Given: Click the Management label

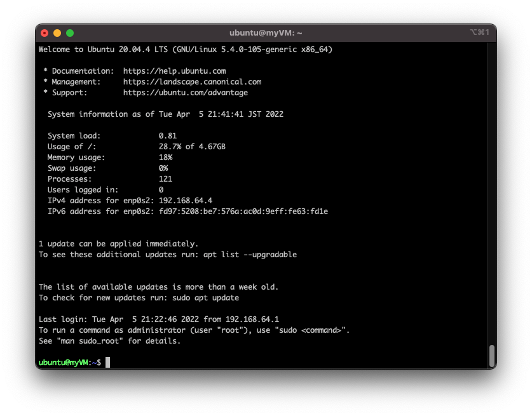Looking at the screenshot, I should tap(76, 82).
